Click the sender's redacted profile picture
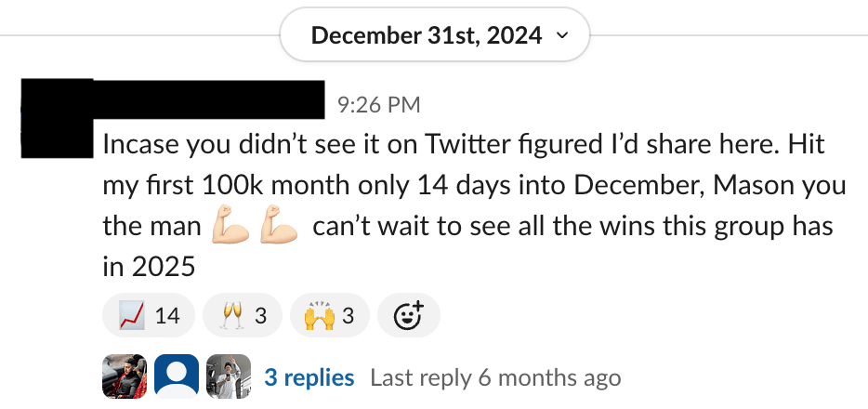The height and width of the screenshot is (409, 868). coord(56,117)
